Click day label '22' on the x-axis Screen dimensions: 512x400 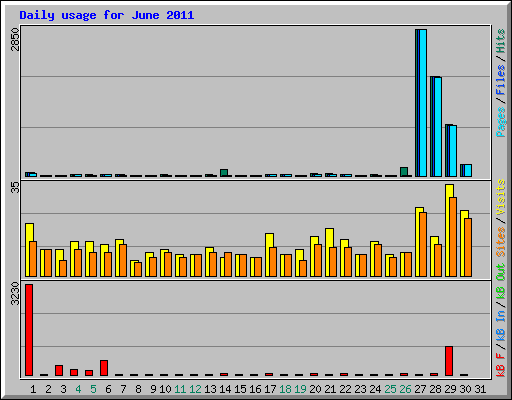345,389
